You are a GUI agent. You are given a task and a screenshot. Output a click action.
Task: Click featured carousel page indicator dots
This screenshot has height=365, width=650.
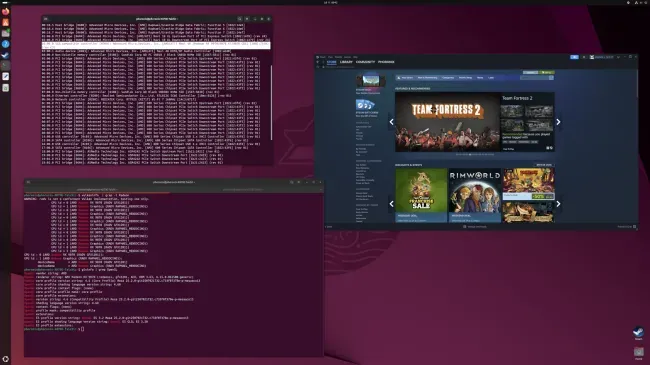(x=475, y=154)
